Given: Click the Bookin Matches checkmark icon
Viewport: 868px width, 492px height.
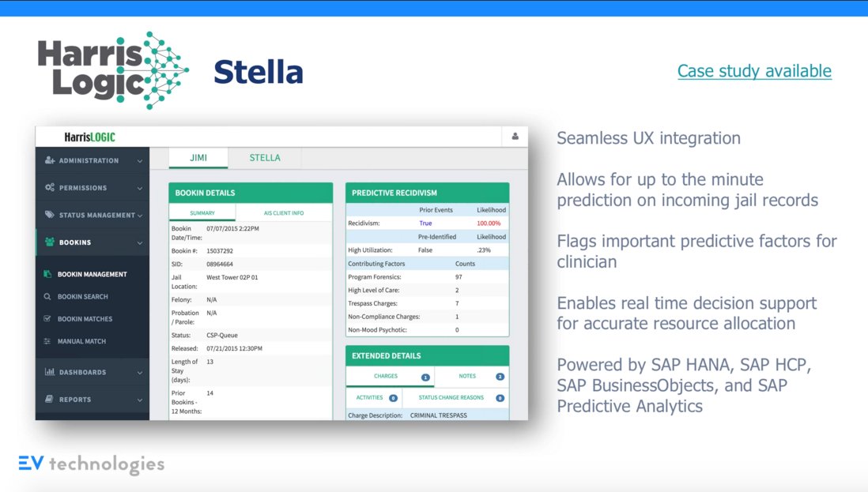Looking at the screenshot, I should point(47,318).
